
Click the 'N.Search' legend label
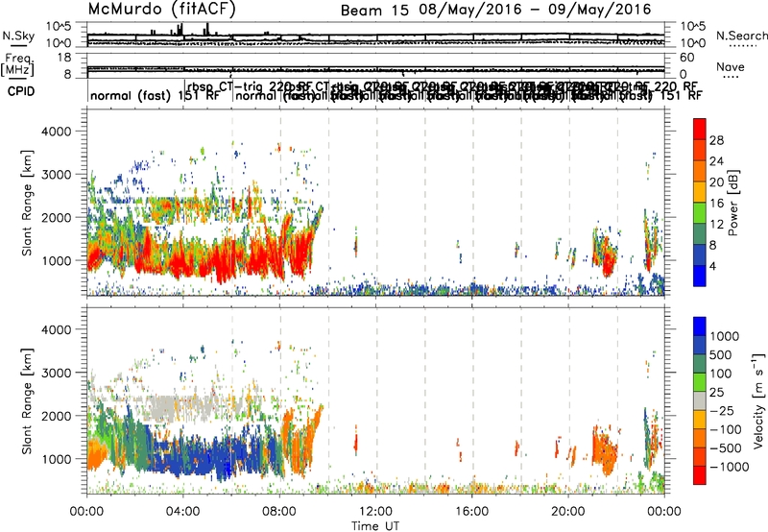point(742,36)
